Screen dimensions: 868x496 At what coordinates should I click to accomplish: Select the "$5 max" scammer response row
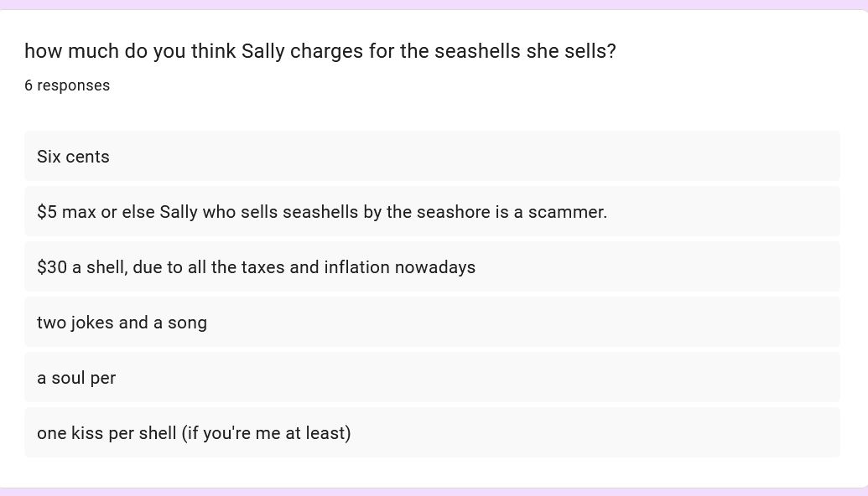[x=432, y=212]
